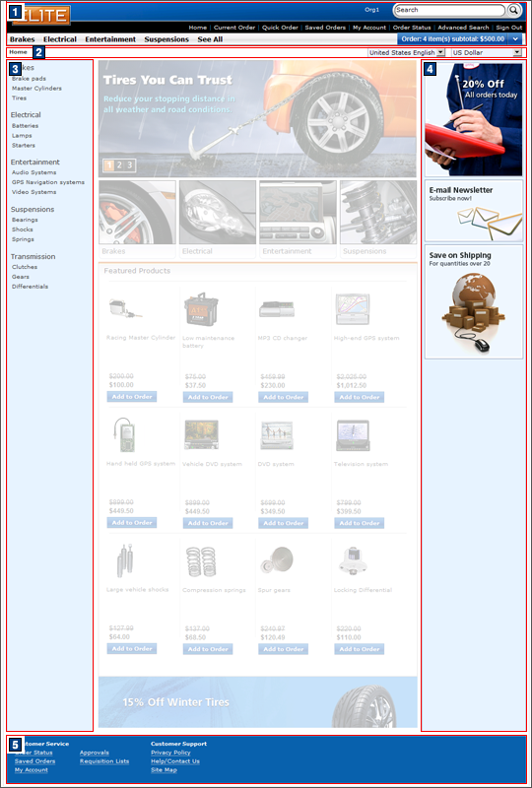This screenshot has width=532, height=788.
Task: Open Advanced Search link
Action: click(x=463, y=28)
